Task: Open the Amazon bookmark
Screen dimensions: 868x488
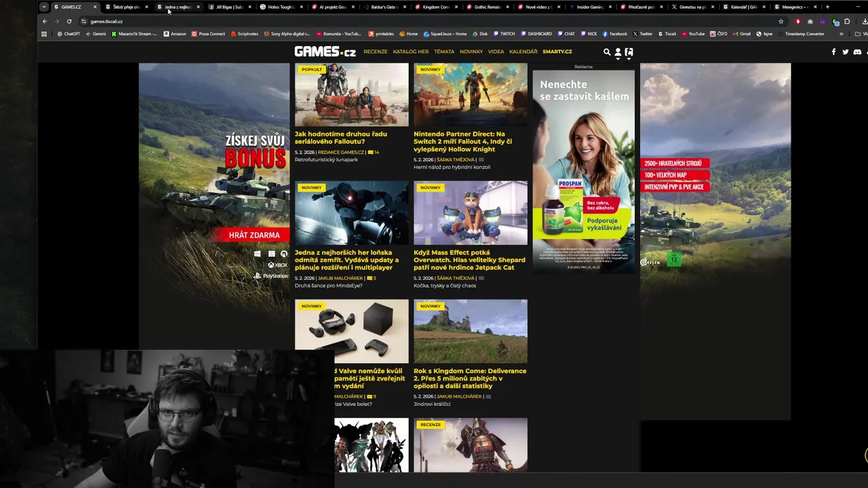Action: 175,33
